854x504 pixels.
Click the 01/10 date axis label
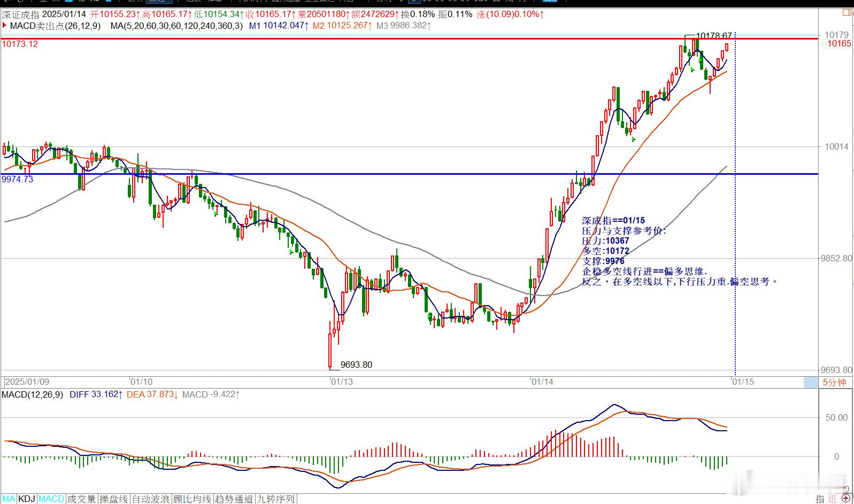pyautogui.click(x=142, y=382)
